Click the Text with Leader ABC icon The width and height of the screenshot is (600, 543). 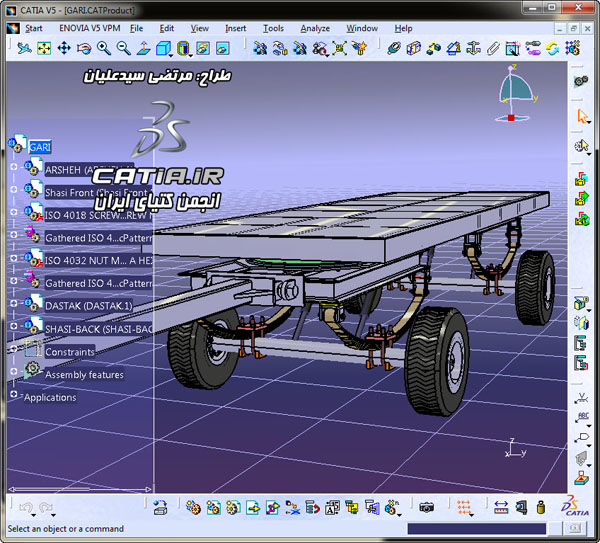582,417
